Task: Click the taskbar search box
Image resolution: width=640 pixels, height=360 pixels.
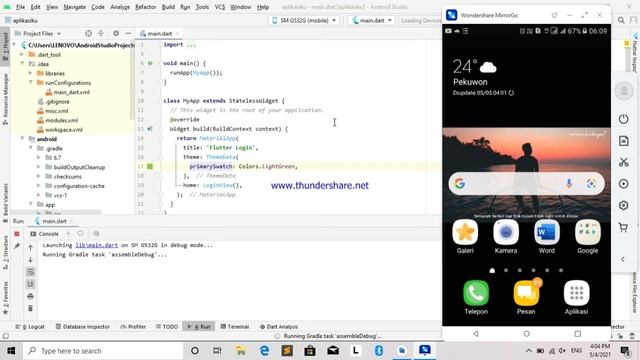Action: (102, 351)
